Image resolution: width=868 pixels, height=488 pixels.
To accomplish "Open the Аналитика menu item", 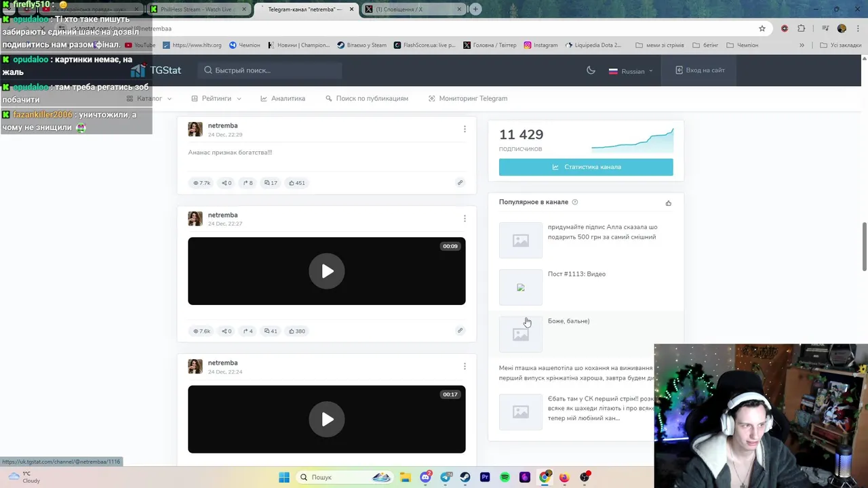I will 283,98.
